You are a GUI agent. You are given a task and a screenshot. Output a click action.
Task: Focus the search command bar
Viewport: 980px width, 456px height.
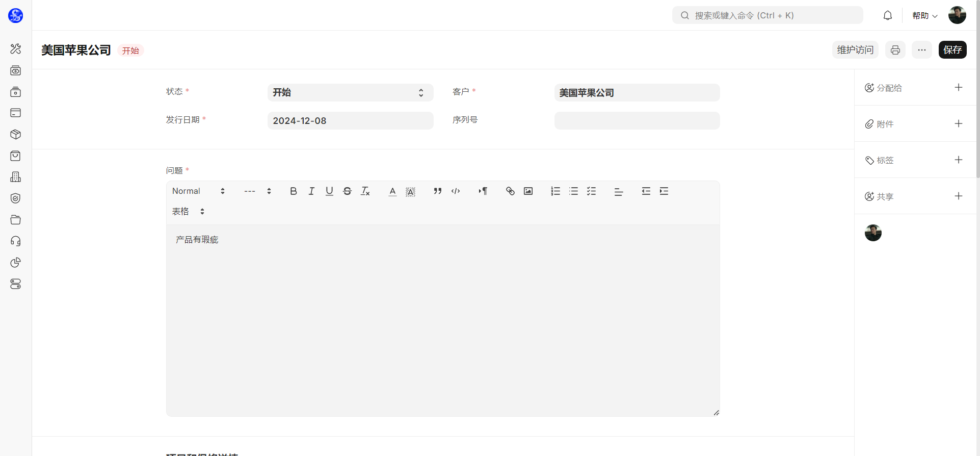pos(767,15)
